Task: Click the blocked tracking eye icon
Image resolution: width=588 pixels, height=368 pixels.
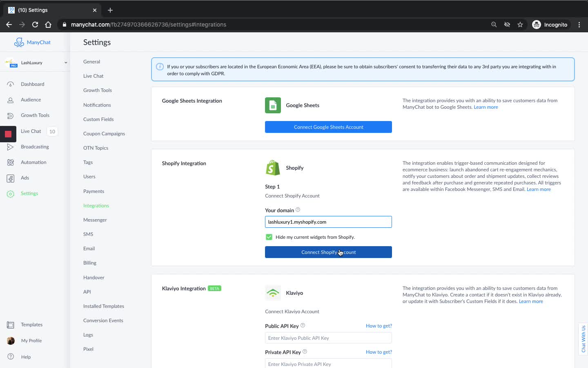Action: coord(507,25)
